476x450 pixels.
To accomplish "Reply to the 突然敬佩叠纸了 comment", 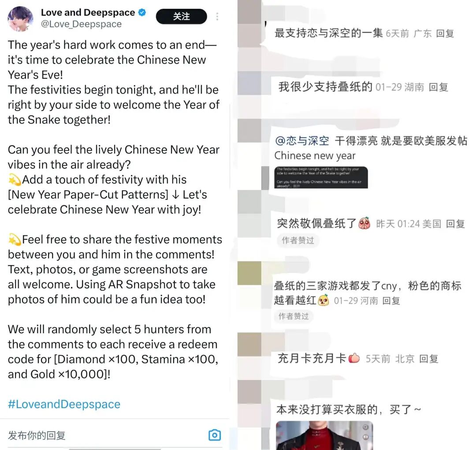I will coord(455,224).
